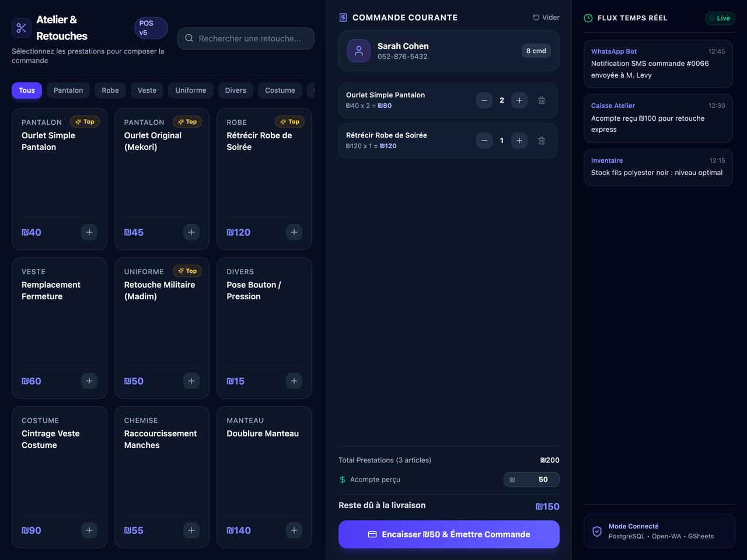This screenshot has height=560, width=747.
Task: Click the shield icon in Mode Connecté
Action: click(x=597, y=531)
